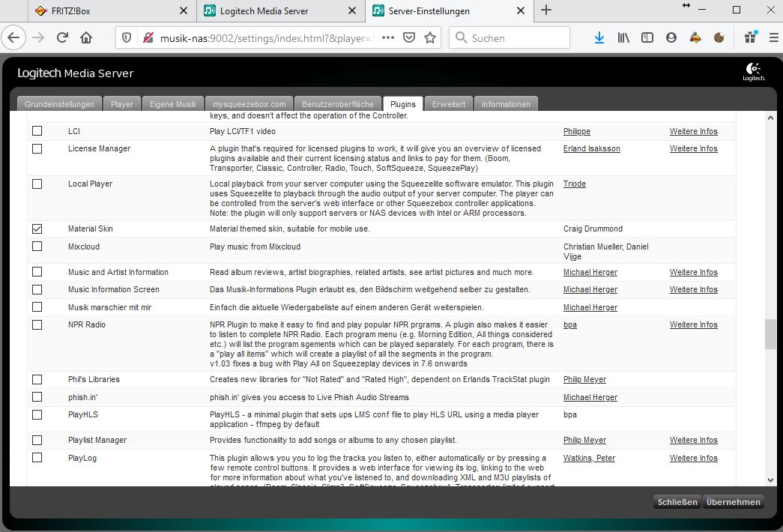Apply changes with Übernehmen
This screenshot has width=783, height=532.
733,502
